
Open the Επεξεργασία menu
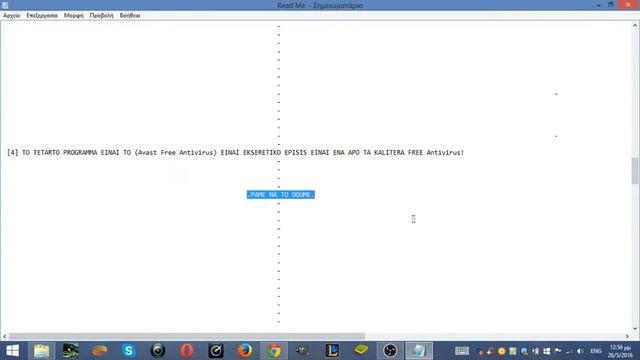42,16
